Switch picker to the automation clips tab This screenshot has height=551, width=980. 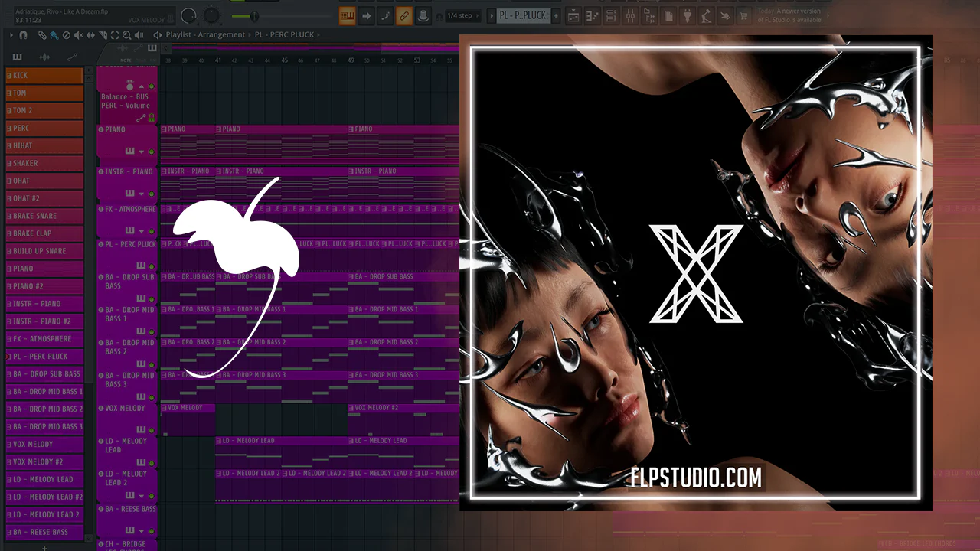click(72, 57)
